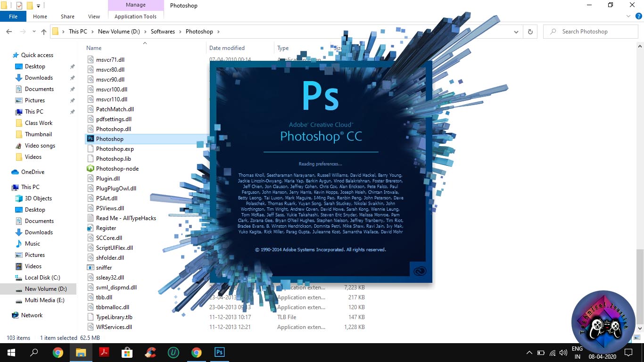Open File Explorer taskbar icon
644x362 pixels.
(x=81, y=353)
